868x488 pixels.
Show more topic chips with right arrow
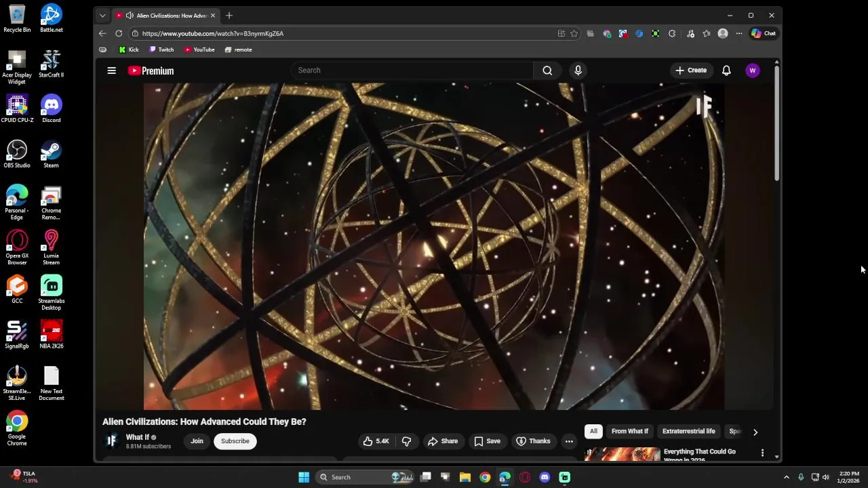[x=755, y=432]
